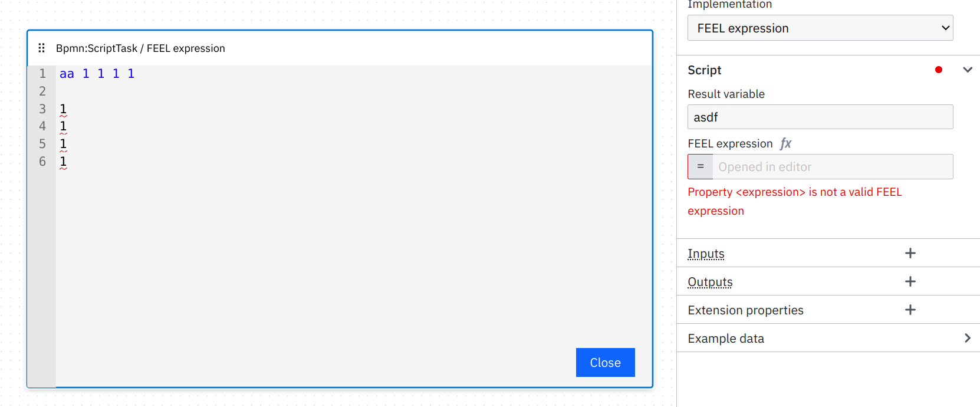The width and height of the screenshot is (980, 407).
Task: Open the Outputs section
Action: (709, 282)
